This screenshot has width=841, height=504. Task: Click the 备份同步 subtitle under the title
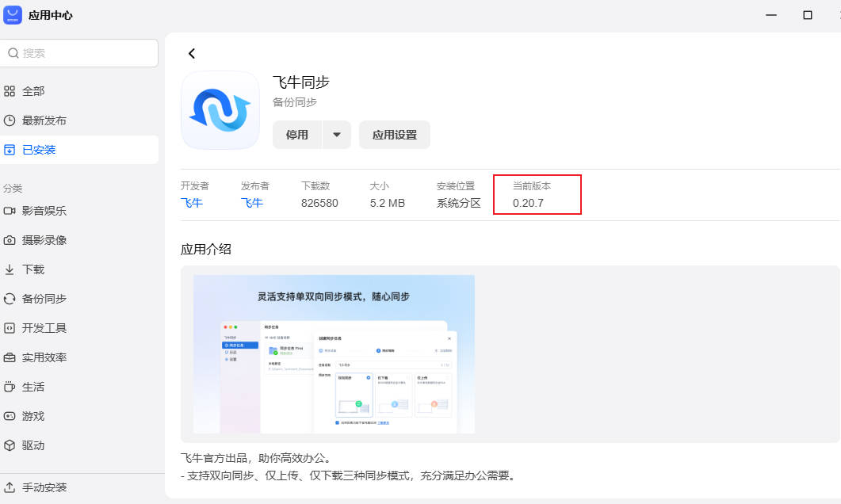[294, 102]
